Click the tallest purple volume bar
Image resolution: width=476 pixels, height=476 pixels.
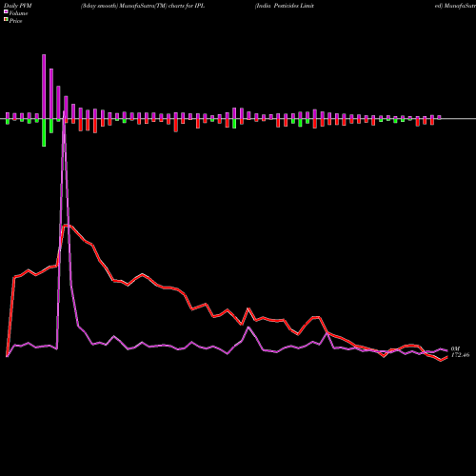point(44,87)
